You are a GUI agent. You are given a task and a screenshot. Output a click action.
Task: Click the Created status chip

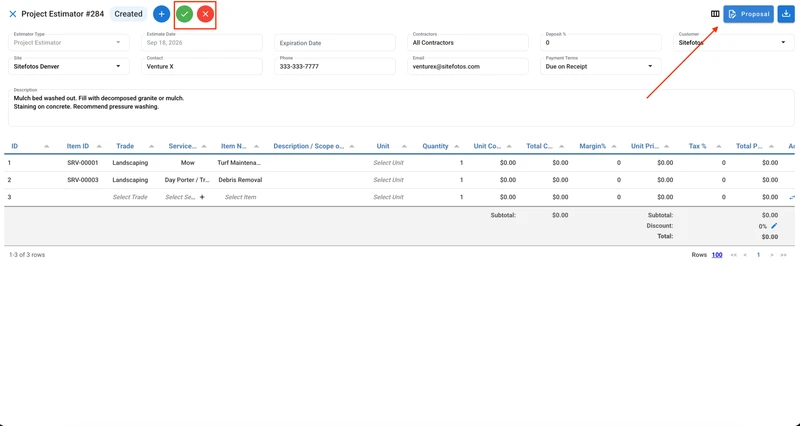point(128,14)
